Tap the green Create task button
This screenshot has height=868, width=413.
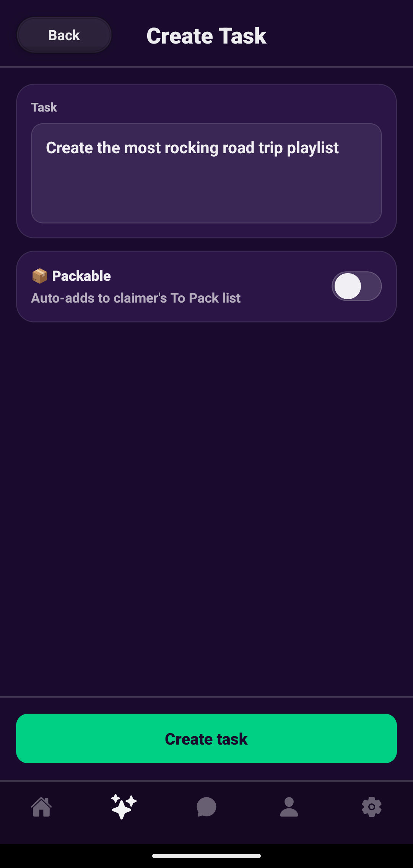(206, 738)
